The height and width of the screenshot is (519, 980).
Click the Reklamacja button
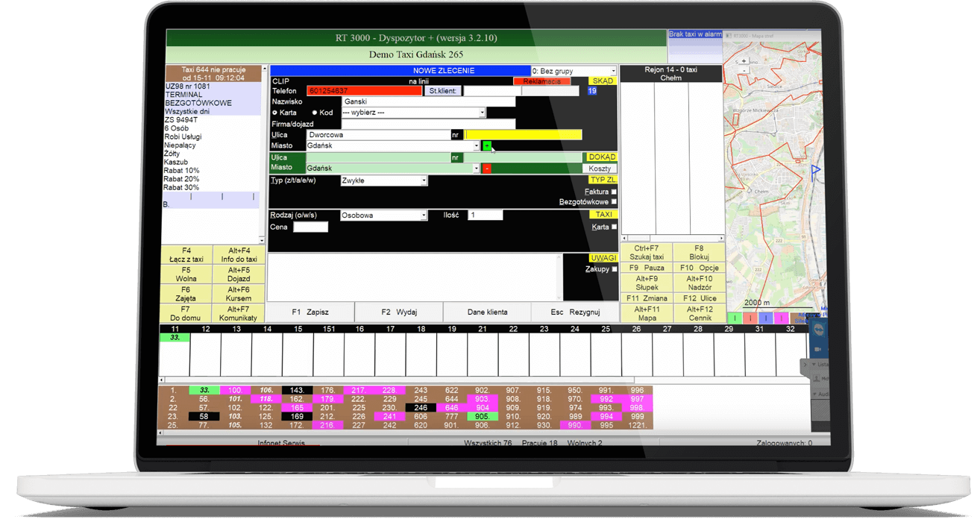click(x=541, y=81)
